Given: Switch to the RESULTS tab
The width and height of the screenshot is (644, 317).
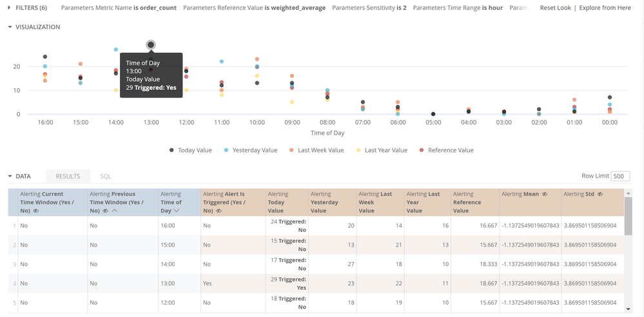Looking at the screenshot, I should pos(68,176).
